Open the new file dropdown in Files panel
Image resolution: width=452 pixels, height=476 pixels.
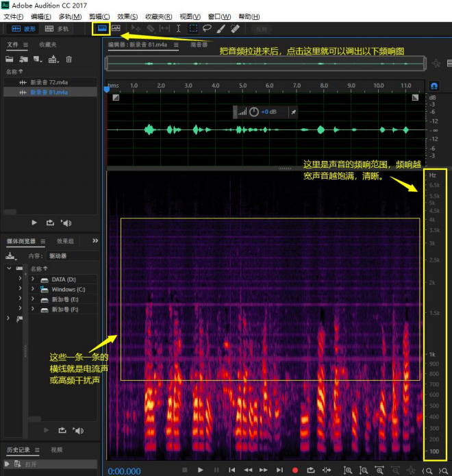[38, 59]
